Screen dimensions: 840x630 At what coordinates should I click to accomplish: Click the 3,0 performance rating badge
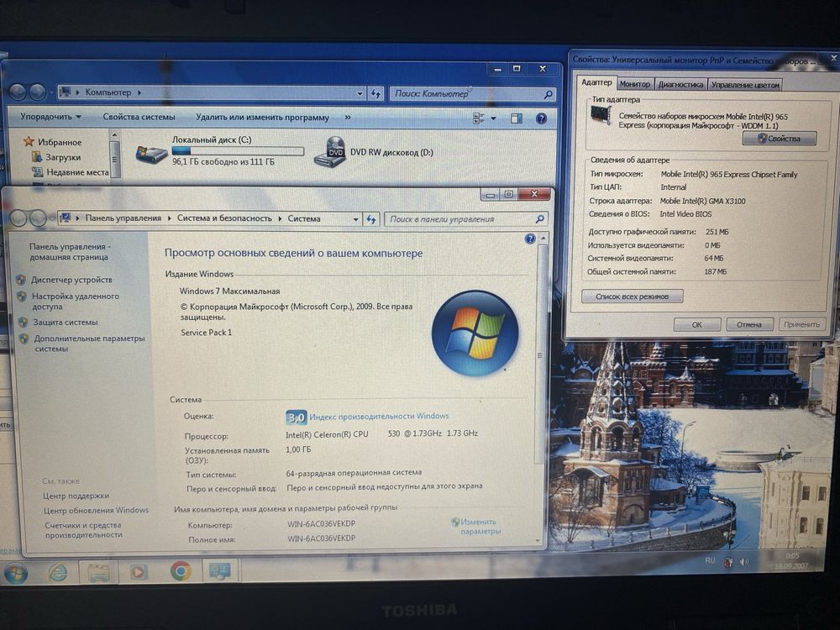(297, 417)
